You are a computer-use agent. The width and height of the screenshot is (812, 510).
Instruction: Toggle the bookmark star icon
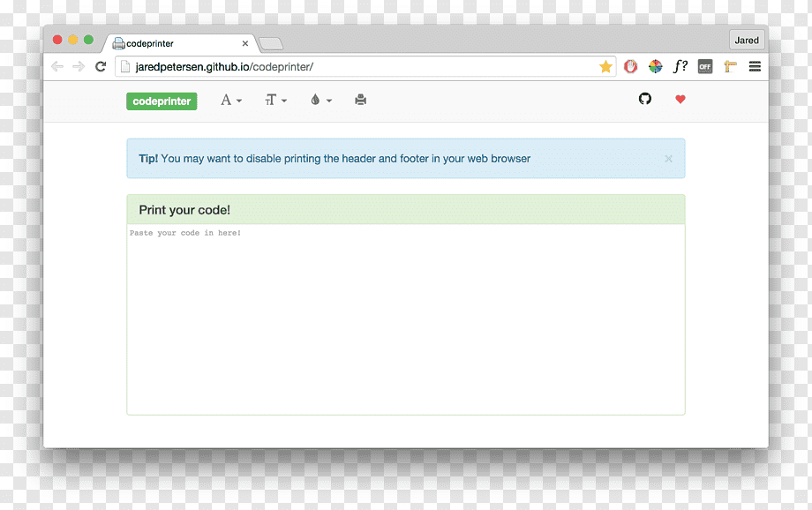[605, 66]
